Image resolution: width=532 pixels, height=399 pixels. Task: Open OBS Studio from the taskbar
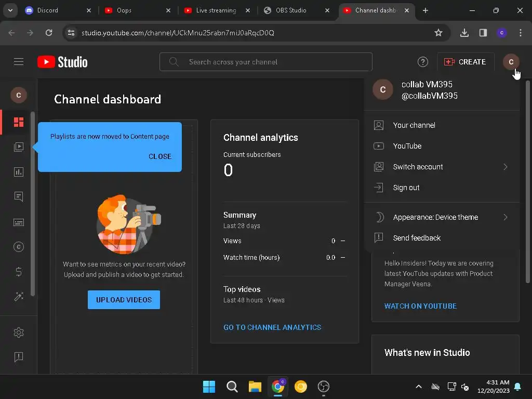pos(324,387)
